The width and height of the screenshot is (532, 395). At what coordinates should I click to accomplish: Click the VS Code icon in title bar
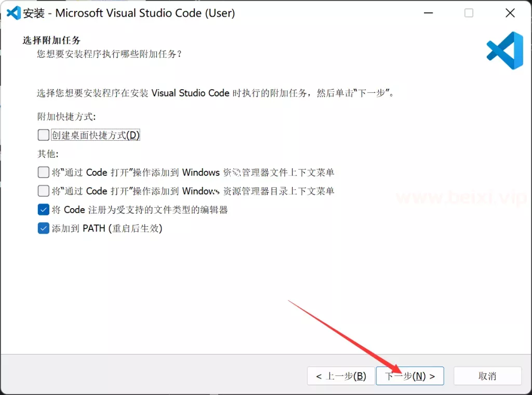(14, 13)
